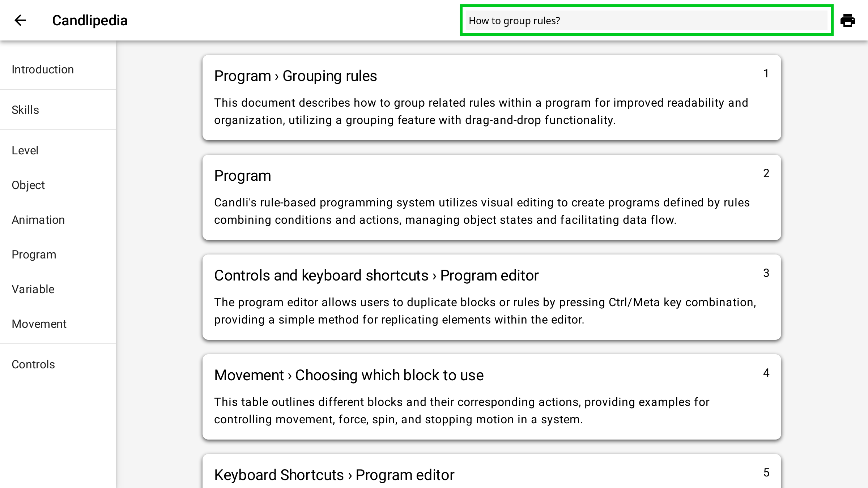Click the grouping rules result description text
This screenshot has height=488, width=868.
point(481,111)
